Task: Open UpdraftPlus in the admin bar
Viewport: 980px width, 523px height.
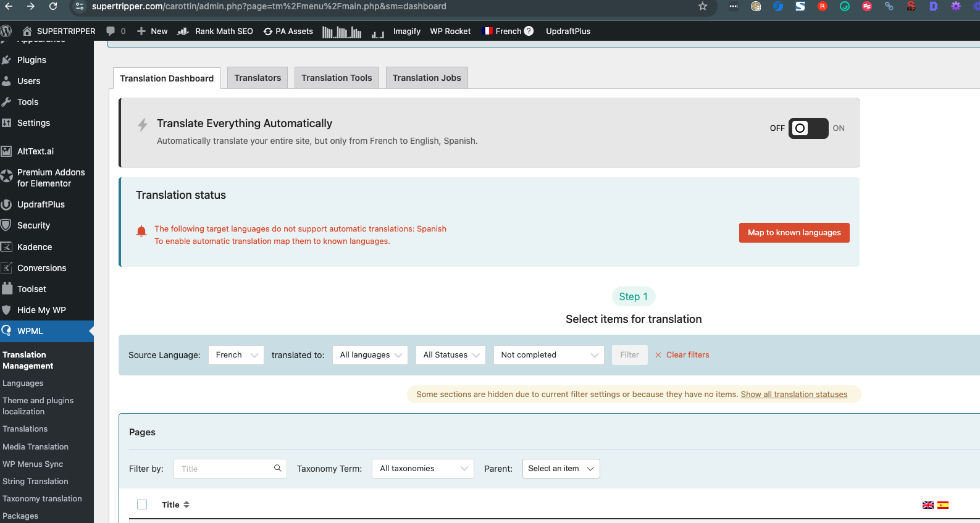Action: 568,31
